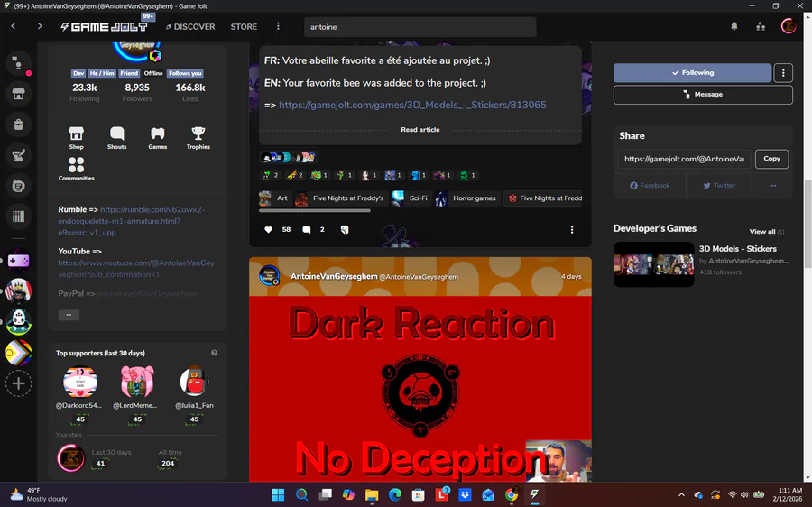Like the post with 58 likes
This screenshot has width=812, height=507.
pos(268,229)
